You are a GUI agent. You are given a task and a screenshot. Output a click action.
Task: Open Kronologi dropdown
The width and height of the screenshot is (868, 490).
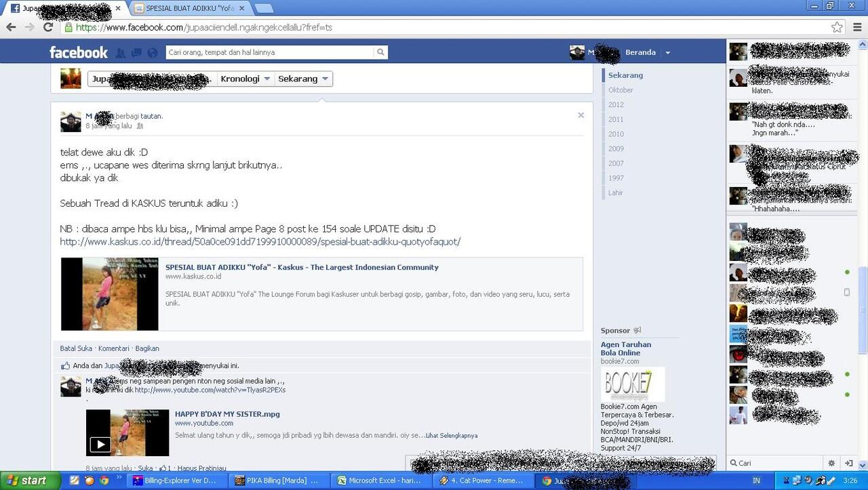click(245, 79)
